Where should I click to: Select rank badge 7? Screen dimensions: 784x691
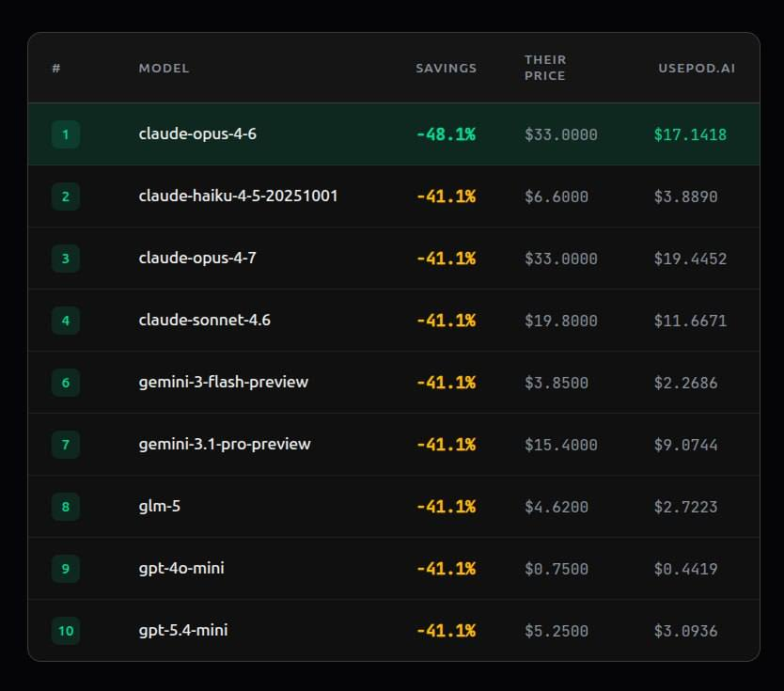[x=66, y=445]
